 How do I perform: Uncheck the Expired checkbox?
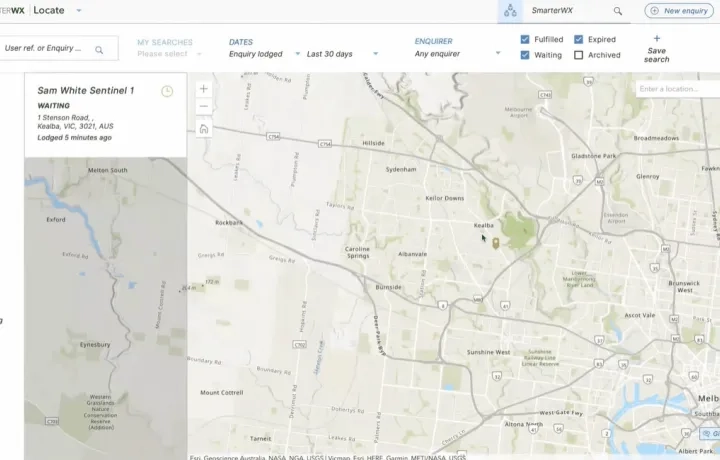click(x=579, y=39)
